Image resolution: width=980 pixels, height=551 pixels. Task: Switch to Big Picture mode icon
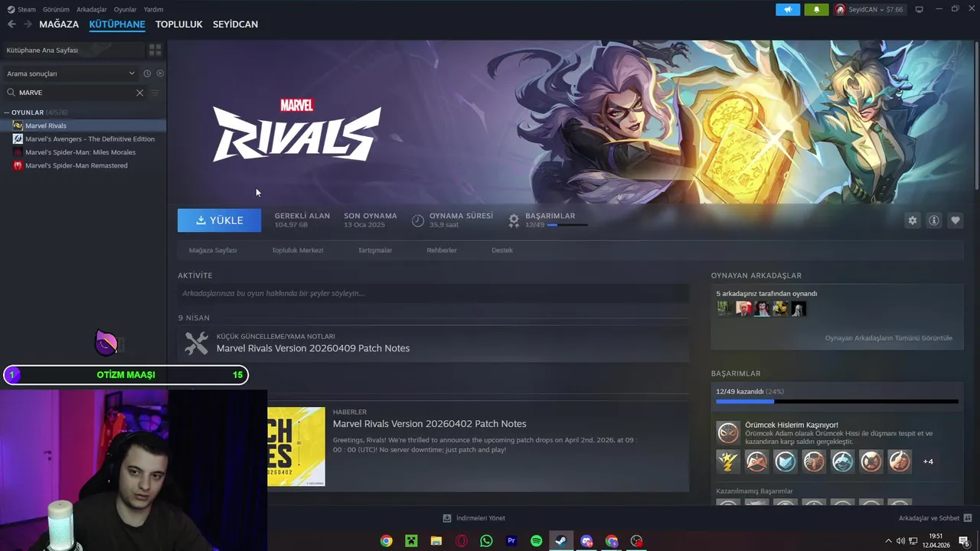920,9
